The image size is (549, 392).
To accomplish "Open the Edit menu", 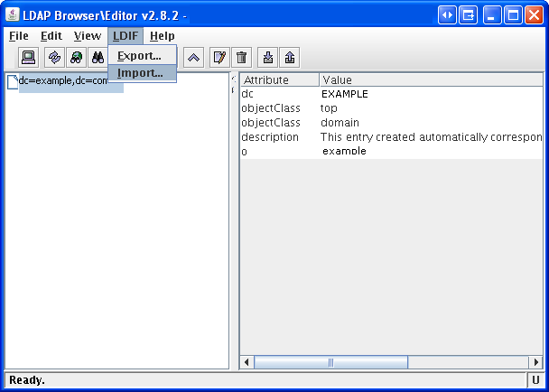I will tap(51, 36).
